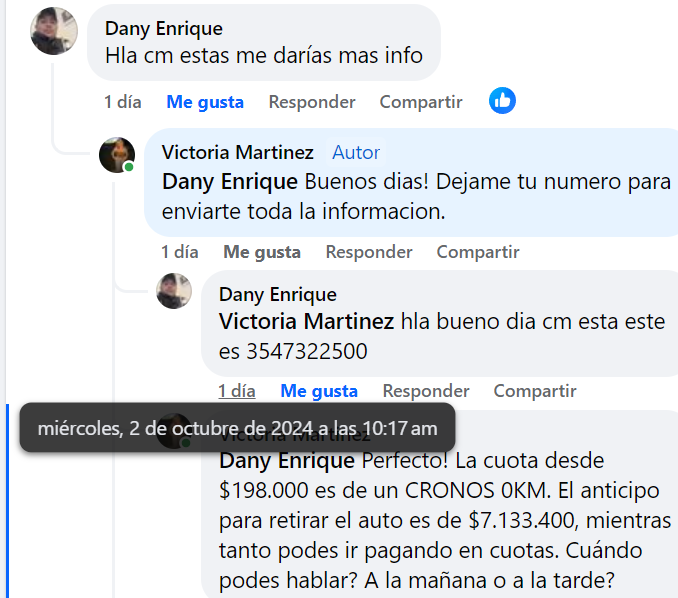Click the blue thumbs-up reaction icon
Viewport: 678px width, 598px height.
coord(502,101)
